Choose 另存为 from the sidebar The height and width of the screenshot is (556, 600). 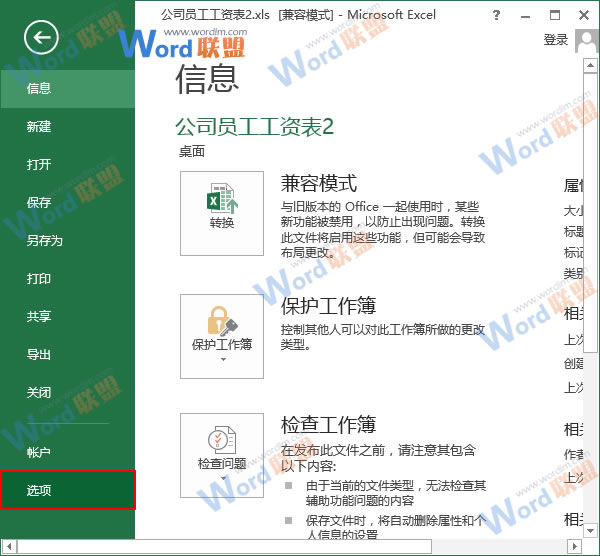point(45,241)
